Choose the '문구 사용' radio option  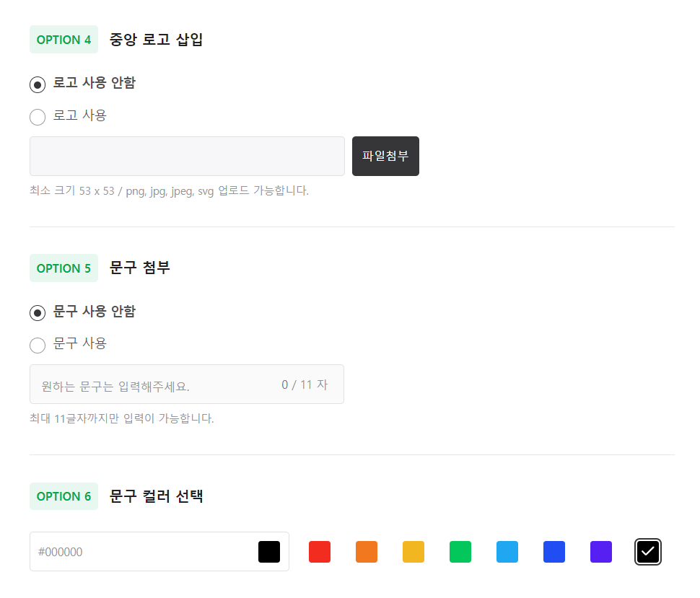coord(38,346)
